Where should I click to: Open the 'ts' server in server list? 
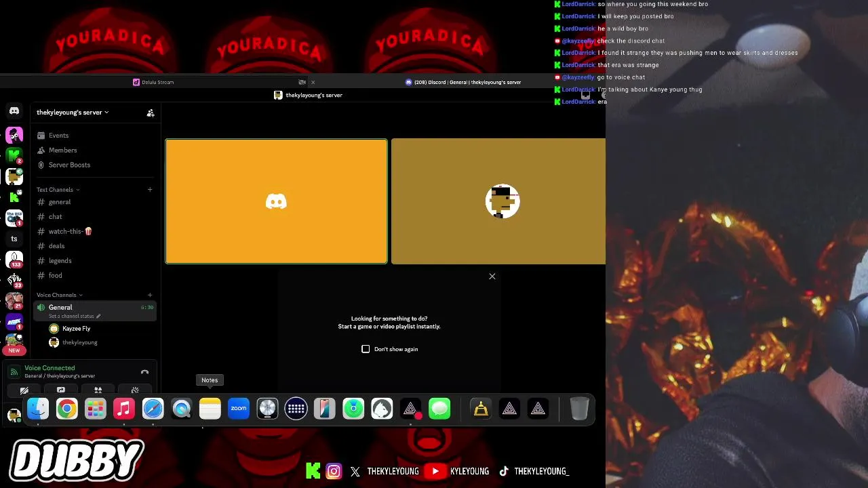click(x=14, y=239)
